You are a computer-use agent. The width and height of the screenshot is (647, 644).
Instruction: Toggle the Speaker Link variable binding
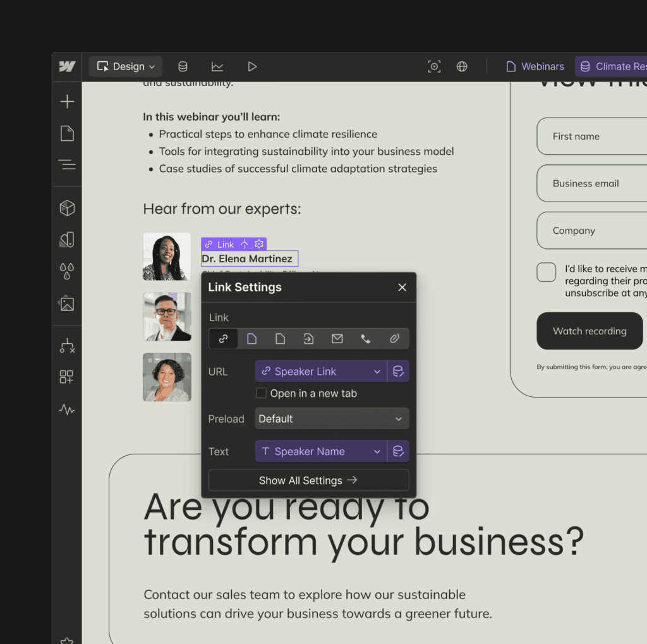coord(399,371)
